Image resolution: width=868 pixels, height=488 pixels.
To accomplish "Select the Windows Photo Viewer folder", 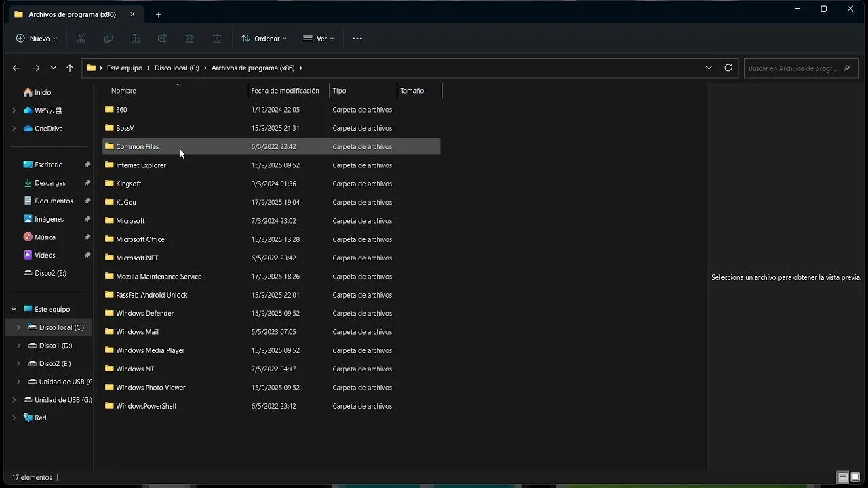I will [271, 388].
